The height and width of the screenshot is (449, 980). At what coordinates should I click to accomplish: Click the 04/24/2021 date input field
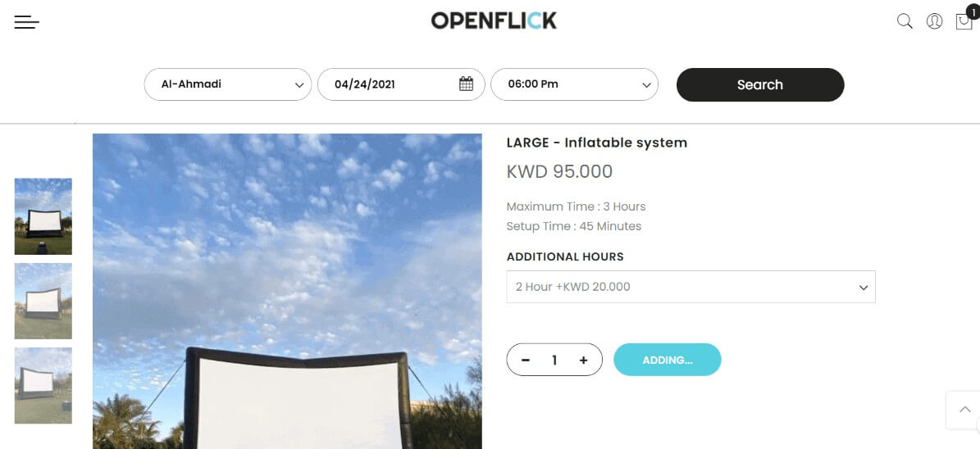tap(401, 84)
